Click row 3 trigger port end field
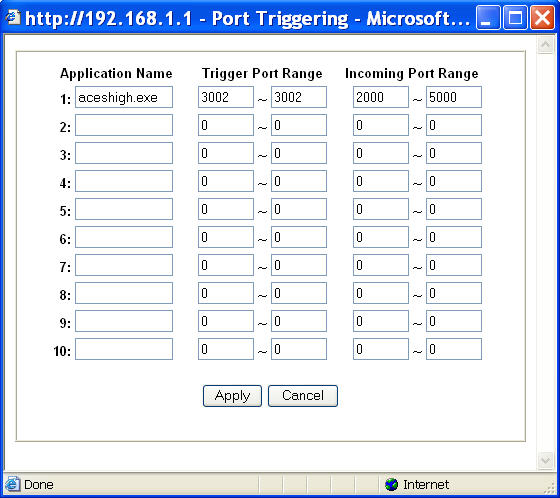This screenshot has height=498, width=560. pos(299,153)
